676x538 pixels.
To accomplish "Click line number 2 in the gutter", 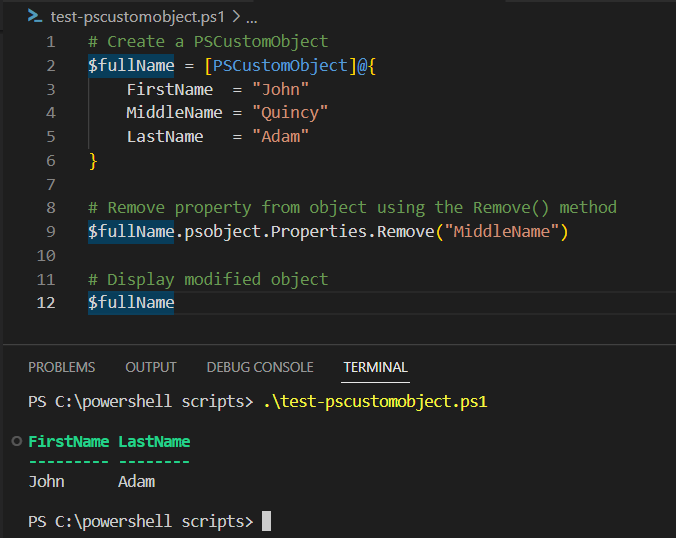I will coord(51,66).
